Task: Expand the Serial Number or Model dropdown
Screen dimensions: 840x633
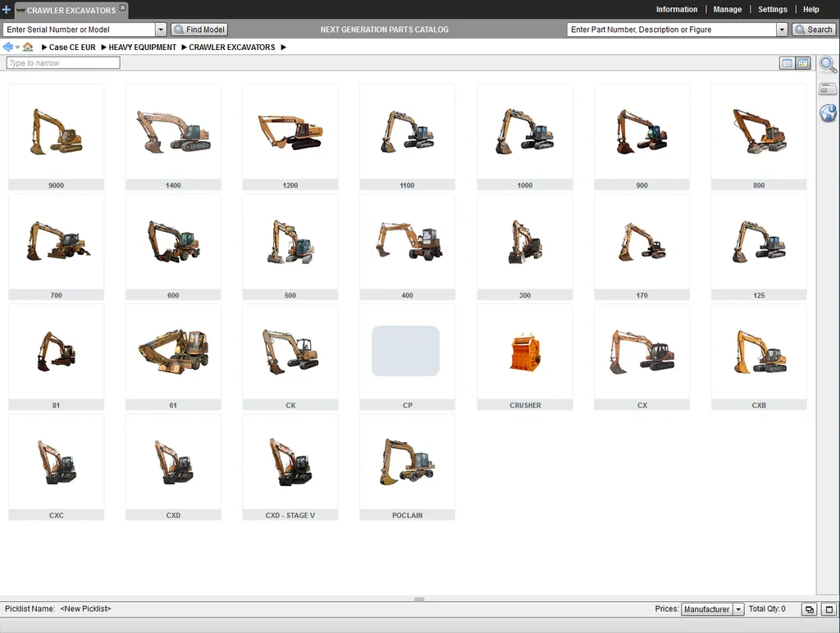Action: pos(161,30)
